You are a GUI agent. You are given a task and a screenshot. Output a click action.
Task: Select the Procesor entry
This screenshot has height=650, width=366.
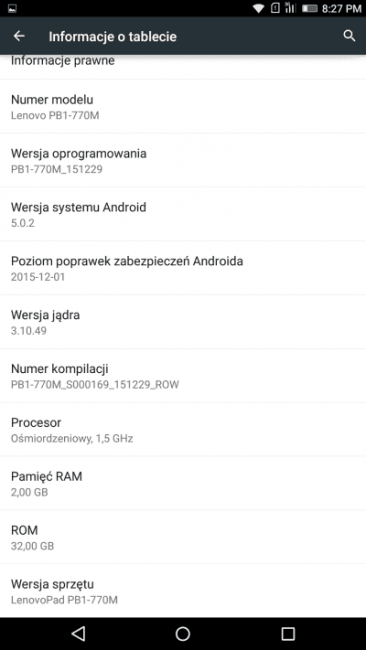tap(183, 429)
